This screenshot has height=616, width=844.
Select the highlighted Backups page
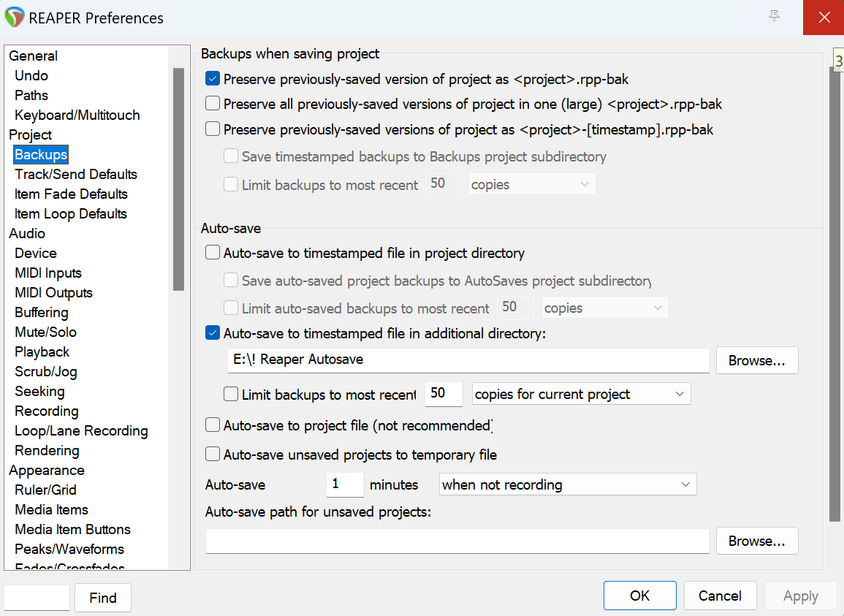click(x=41, y=154)
